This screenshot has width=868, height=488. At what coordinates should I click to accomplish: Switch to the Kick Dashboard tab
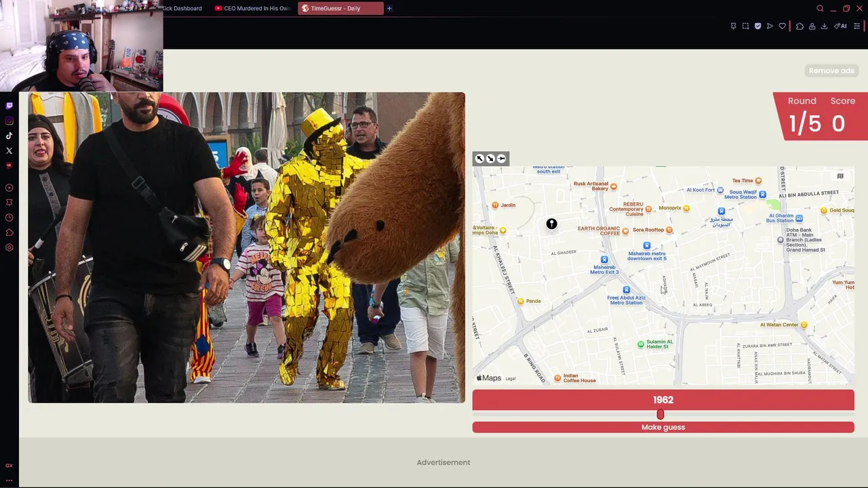[182, 8]
